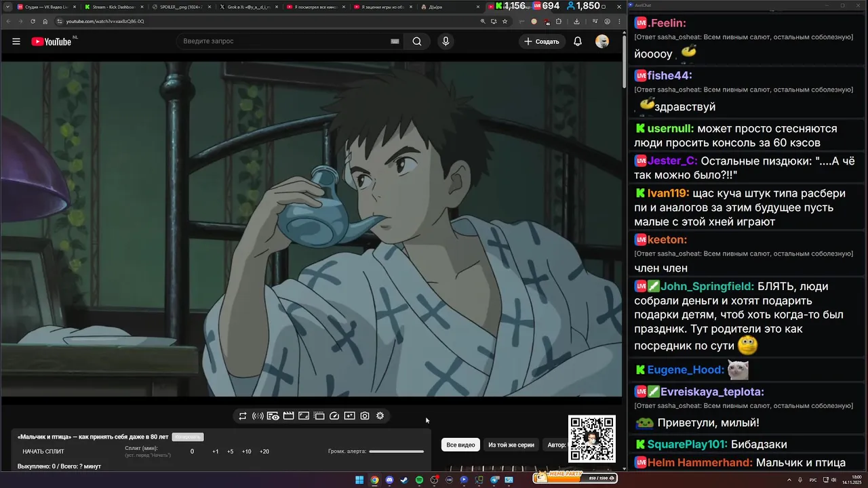Click username John_Springfield in chat
The image size is (868, 488).
[x=707, y=287]
